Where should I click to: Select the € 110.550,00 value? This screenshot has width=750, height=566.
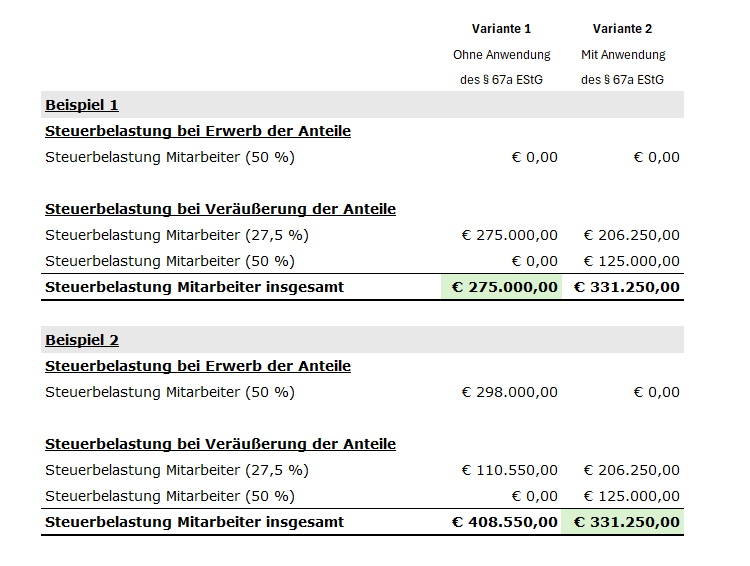(509, 470)
